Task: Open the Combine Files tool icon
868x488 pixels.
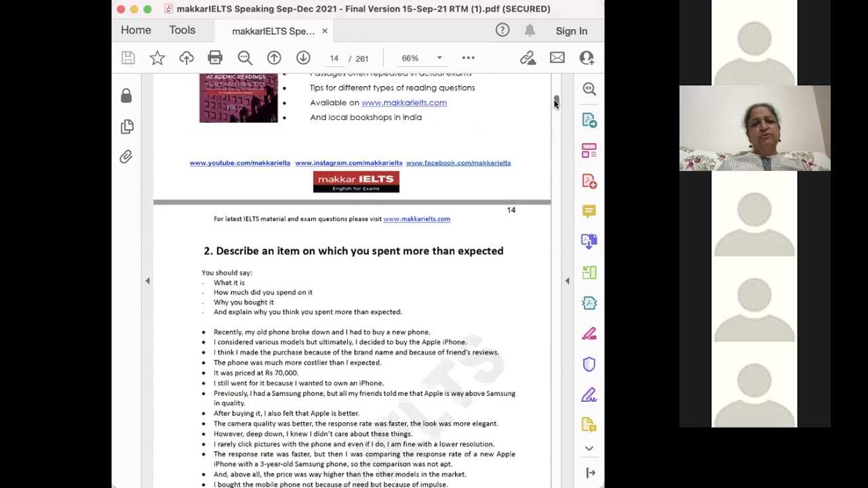Action: 589,241
